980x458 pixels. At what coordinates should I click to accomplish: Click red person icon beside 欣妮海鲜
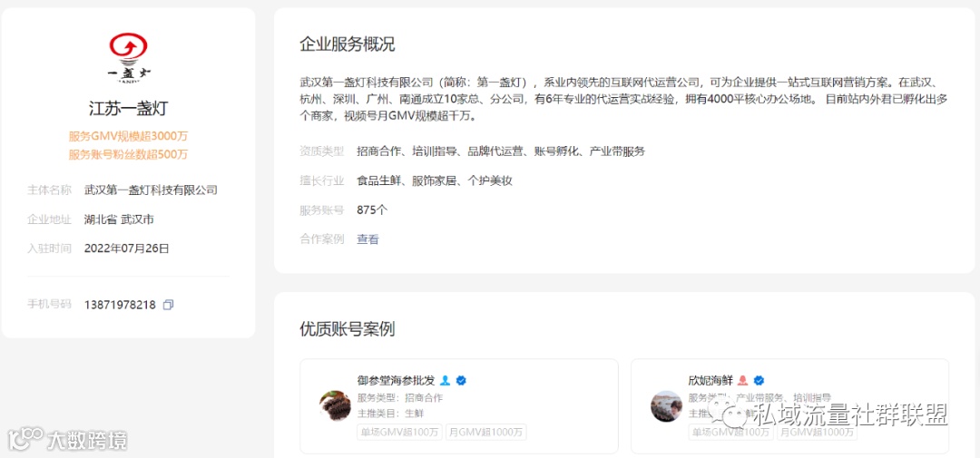(x=742, y=380)
